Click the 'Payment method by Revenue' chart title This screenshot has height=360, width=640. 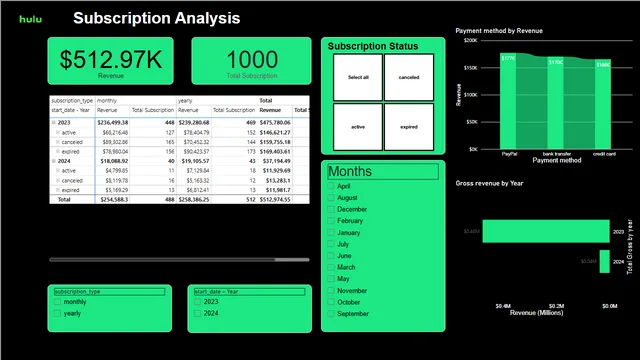click(499, 31)
